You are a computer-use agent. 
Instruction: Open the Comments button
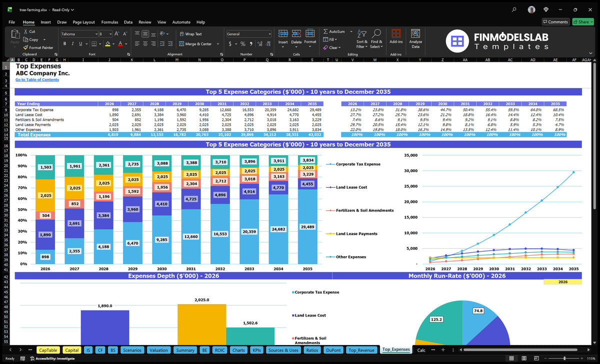point(555,22)
